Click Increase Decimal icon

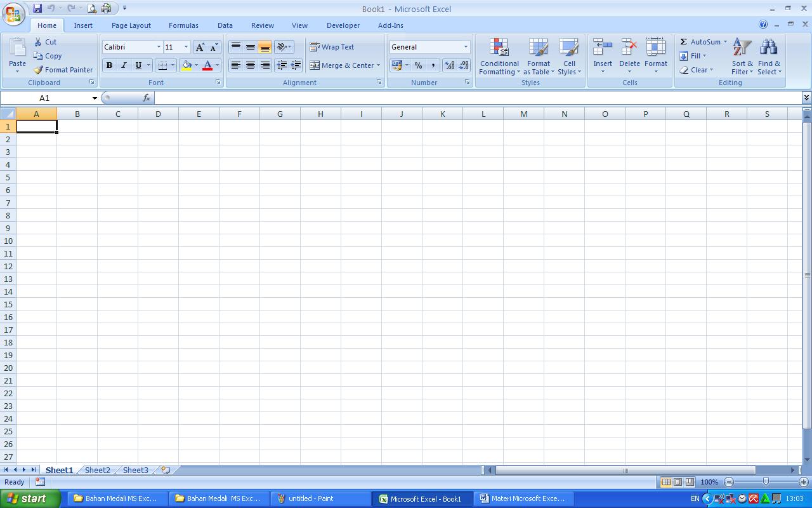click(x=450, y=65)
